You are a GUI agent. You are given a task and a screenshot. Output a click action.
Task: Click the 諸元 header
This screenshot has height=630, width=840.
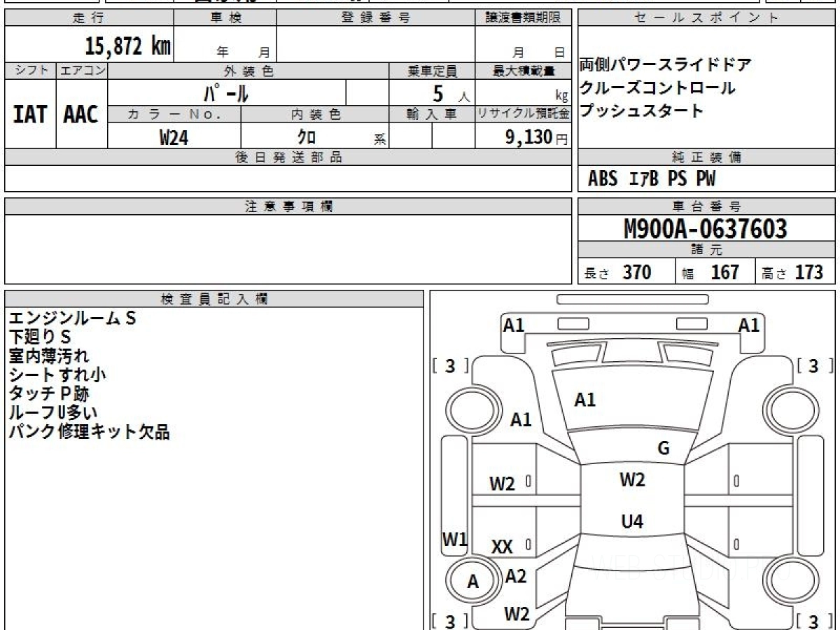707,250
